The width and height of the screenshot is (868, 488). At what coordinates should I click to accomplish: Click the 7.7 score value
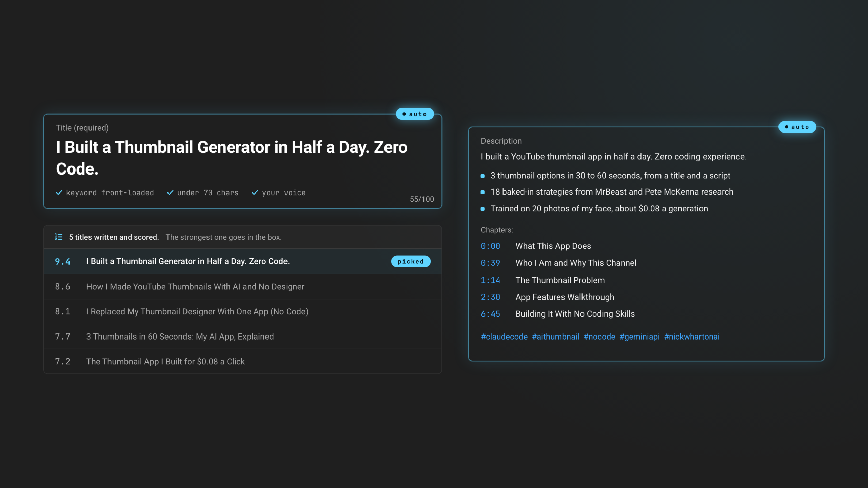pos(62,337)
